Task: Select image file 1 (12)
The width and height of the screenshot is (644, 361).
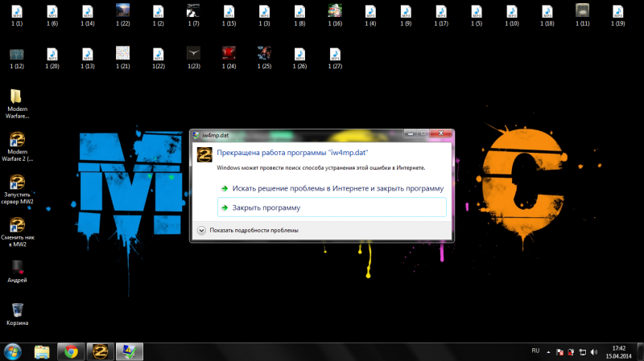Action: (17, 58)
